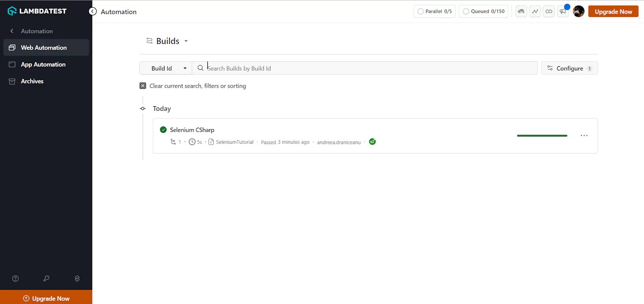Collapse the sidebar with the arrow button
The height and width of the screenshot is (304, 644).
click(x=93, y=12)
